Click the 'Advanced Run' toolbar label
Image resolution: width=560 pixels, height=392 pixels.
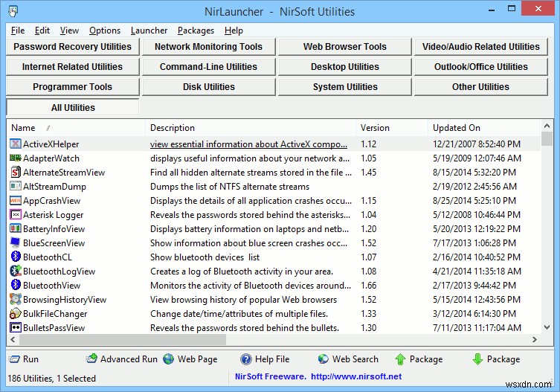tap(129, 359)
